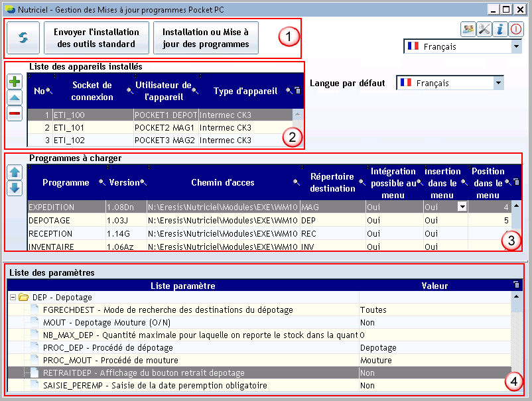Screen dimensions: 532x401
Task: Select the EXPEDITION program row
Action: 269,207
